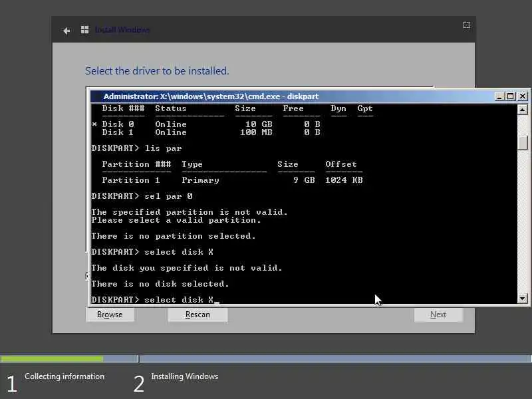Click the resize icon at setup window corner
Screen dimensions: 532x399
tap(467, 25)
